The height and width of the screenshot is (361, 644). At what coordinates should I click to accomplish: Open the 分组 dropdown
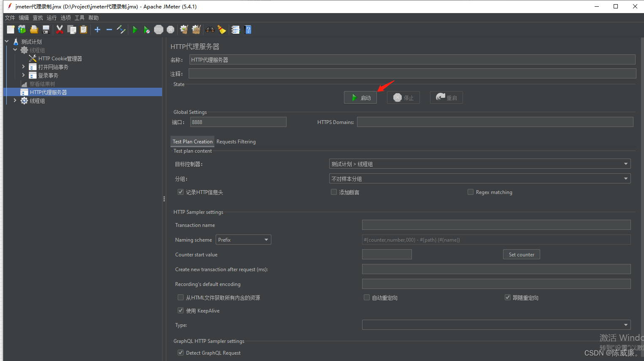pos(480,178)
